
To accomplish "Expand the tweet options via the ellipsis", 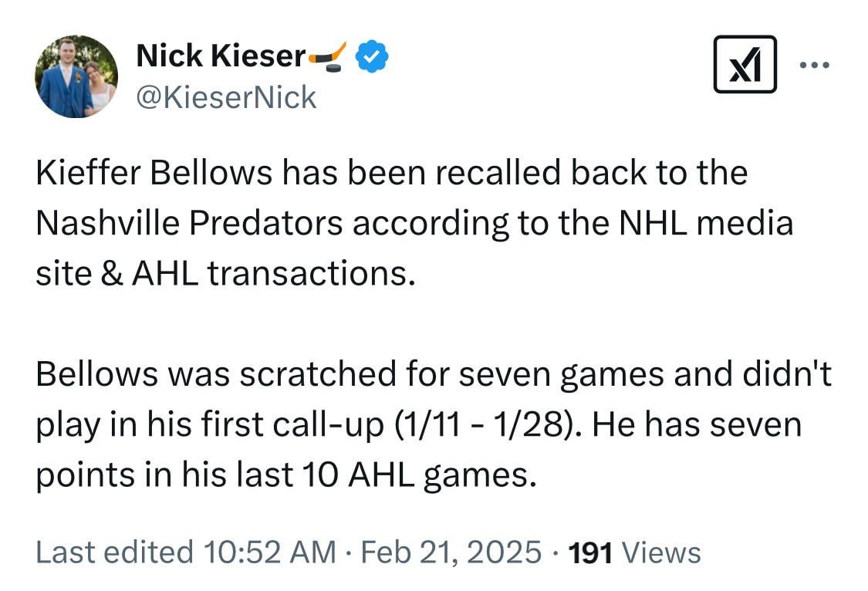I will (x=815, y=66).
